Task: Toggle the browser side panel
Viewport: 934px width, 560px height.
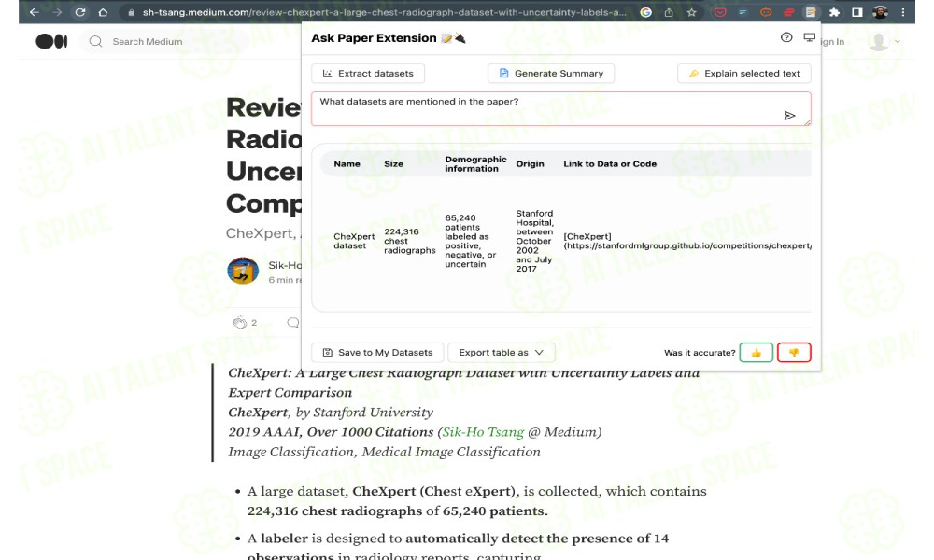Action: click(x=857, y=12)
